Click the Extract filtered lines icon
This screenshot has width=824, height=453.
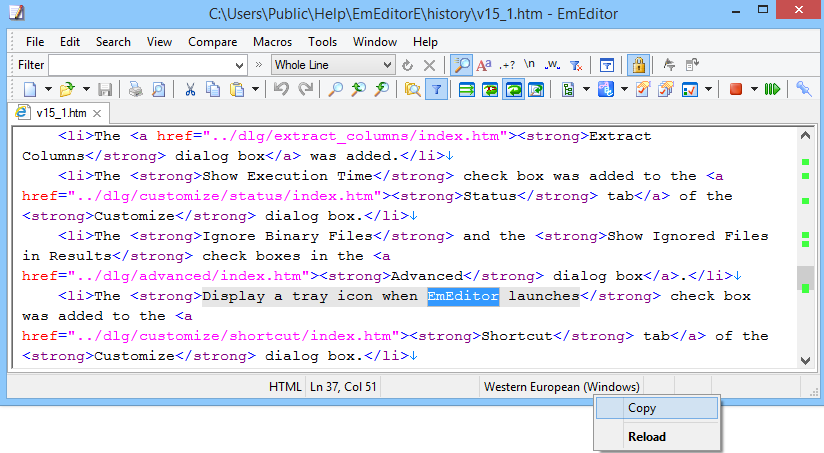(669, 65)
